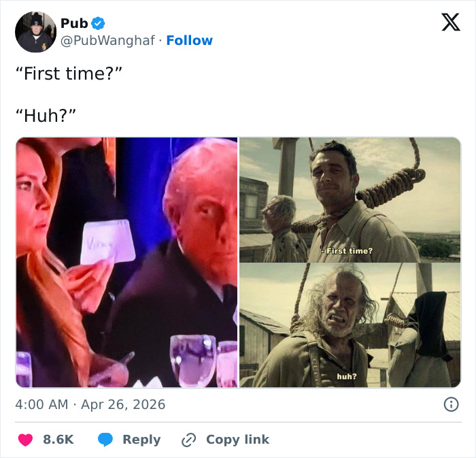Open the circled info icon

(450, 404)
